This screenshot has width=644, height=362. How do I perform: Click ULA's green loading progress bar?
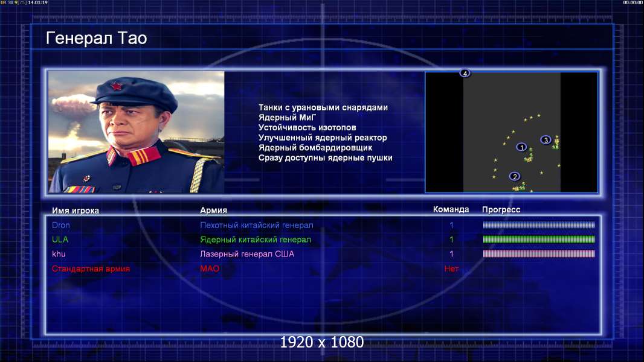(539, 239)
